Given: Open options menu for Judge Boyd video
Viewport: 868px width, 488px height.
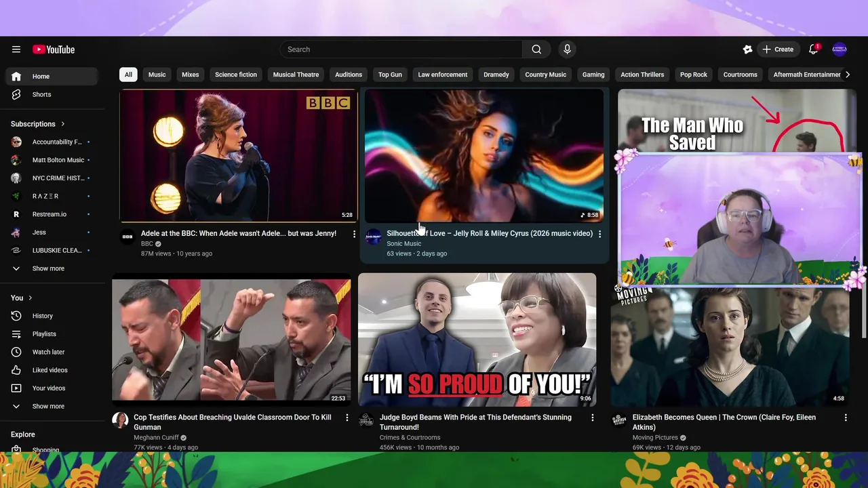Looking at the screenshot, I should click(592, 418).
